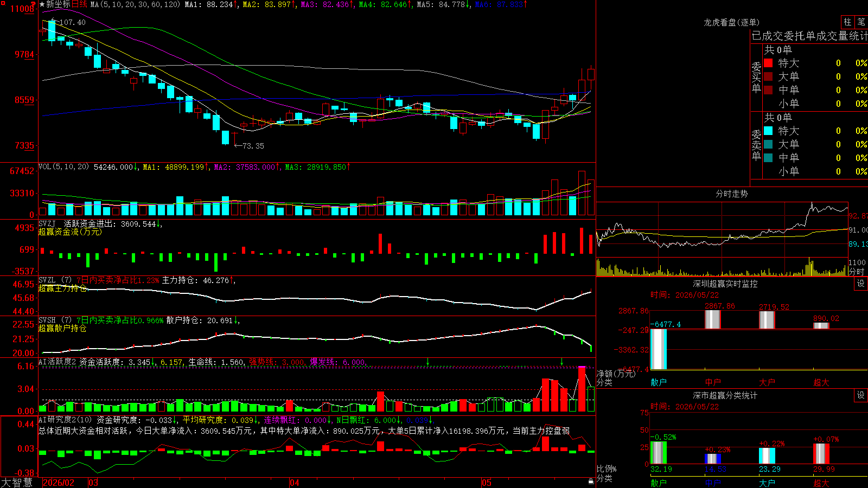Switch to 柱 bar view mode
Image resolution: width=868 pixels, height=488 pixels.
[847, 22]
